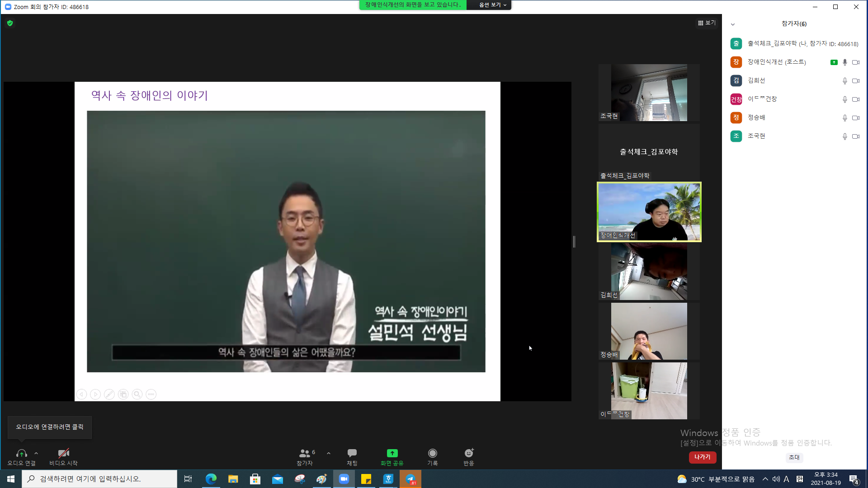Collapse participants panel with top chevron
The height and width of the screenshot is (488, 868).
(x=733, y=24)
